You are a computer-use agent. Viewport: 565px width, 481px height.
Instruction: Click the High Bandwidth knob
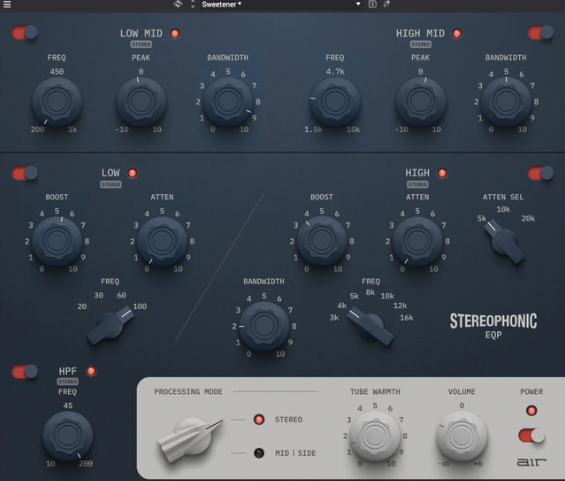(264, 326)
